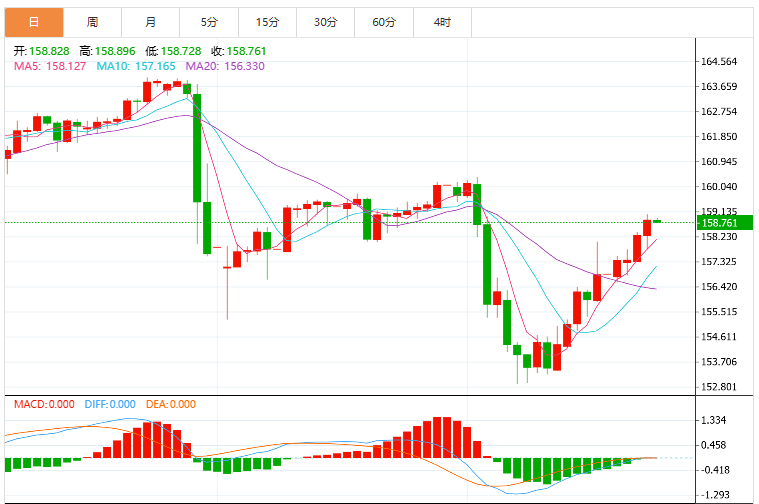This screenshot has height=504, width=759.
Task: Click the 152.801 price axis label
Action: (x=719, y=387)
